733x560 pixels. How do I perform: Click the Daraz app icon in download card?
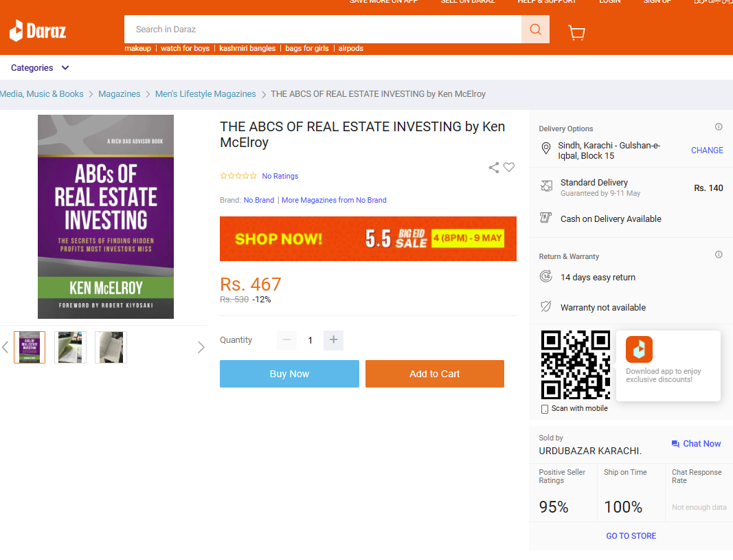639,349
